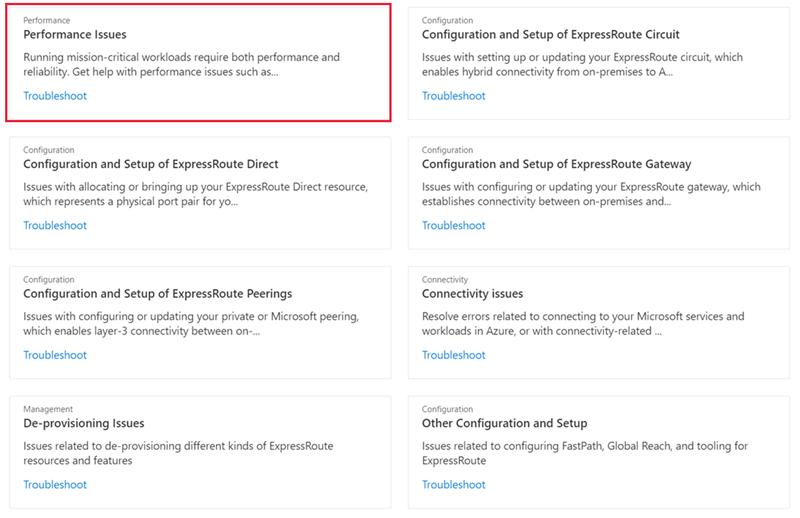Click description mentioning FastPath and Global Reach

tap(584, 453)
